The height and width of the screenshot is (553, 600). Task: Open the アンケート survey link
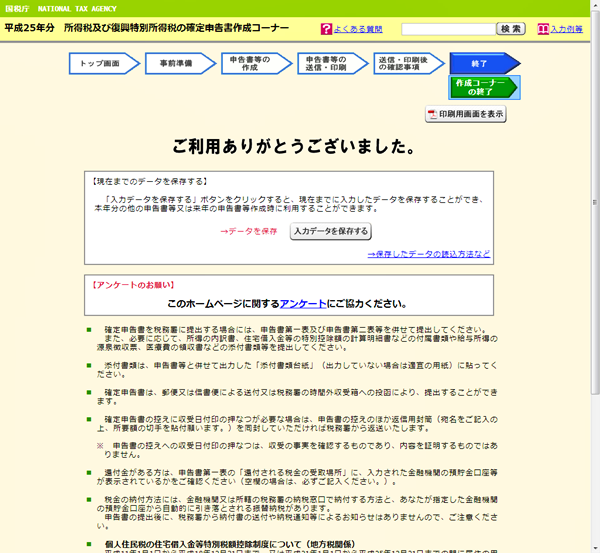303,304
